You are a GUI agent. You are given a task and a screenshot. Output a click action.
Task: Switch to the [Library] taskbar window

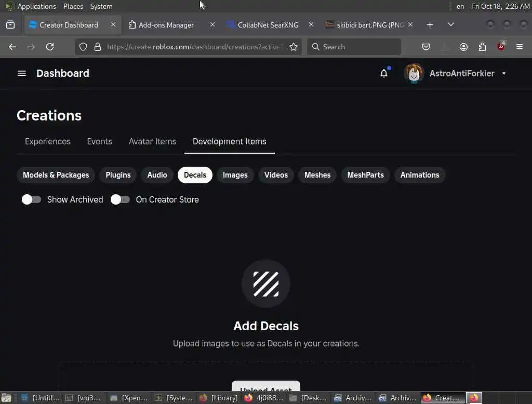[x=219, y=398]
